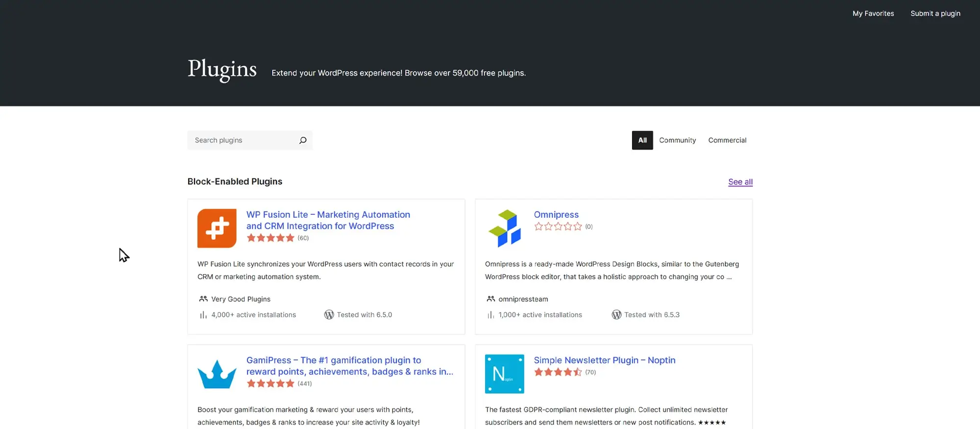This screenshot has height=429, width=980.
Task: Click the Tested with 6.5.3 text
Action: [652, 315]
